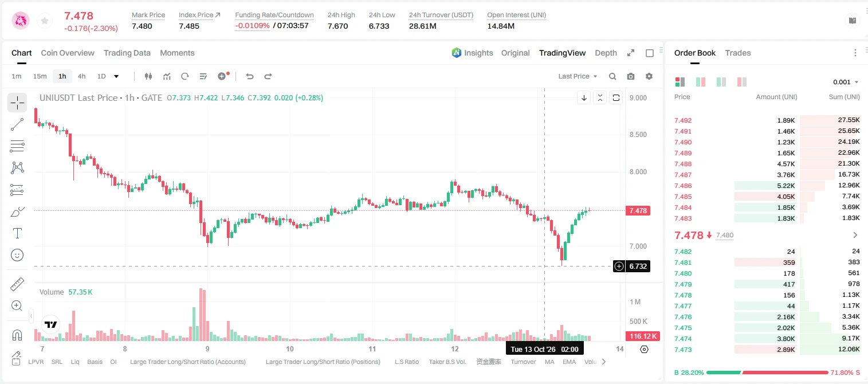Expand the more timeframes dropdown arrow

[x=116, y=76]
